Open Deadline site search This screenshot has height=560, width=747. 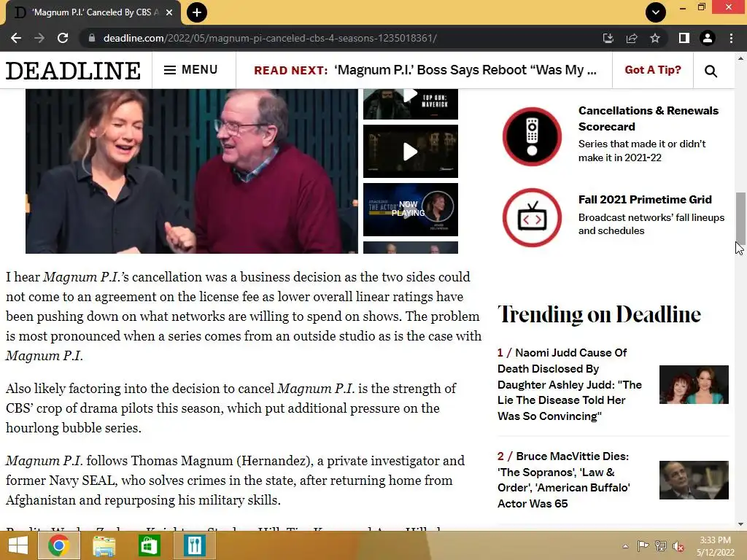[x=711, y=71]
